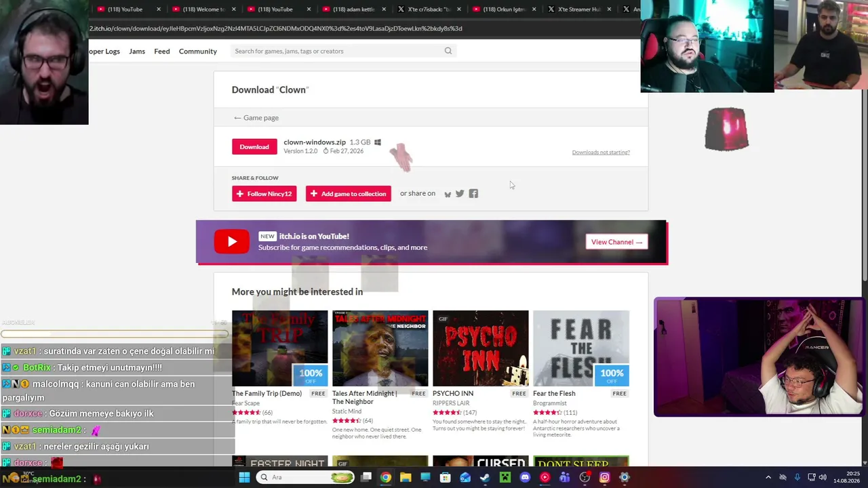Click the PSYCHO INN title link
This screenshot has width=868, height=488.
tap(453, 394)
